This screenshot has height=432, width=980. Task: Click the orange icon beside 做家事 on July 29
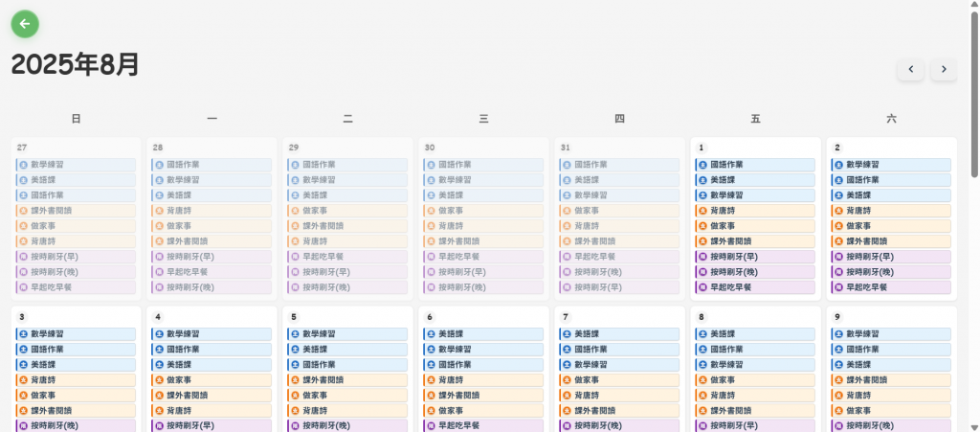[295, 211]
